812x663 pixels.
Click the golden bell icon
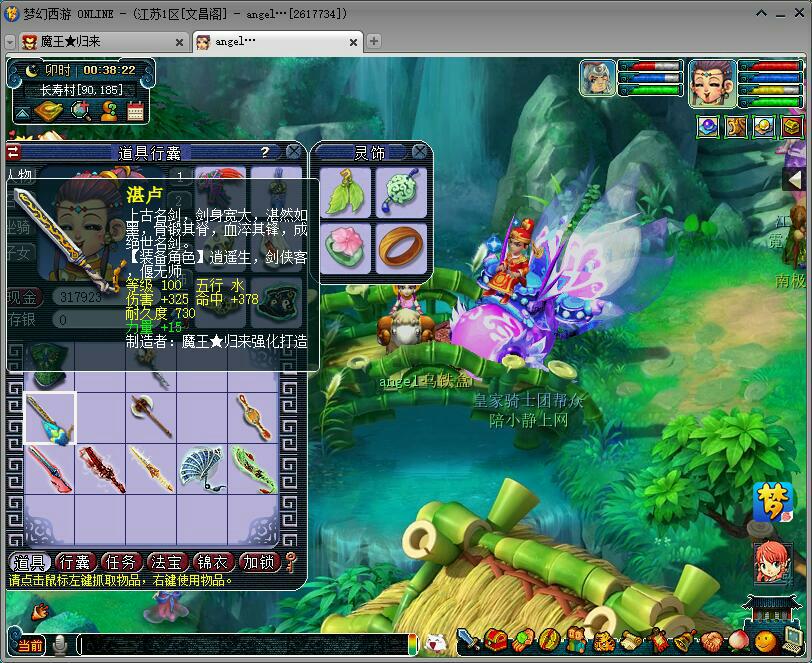pos(685,641)
